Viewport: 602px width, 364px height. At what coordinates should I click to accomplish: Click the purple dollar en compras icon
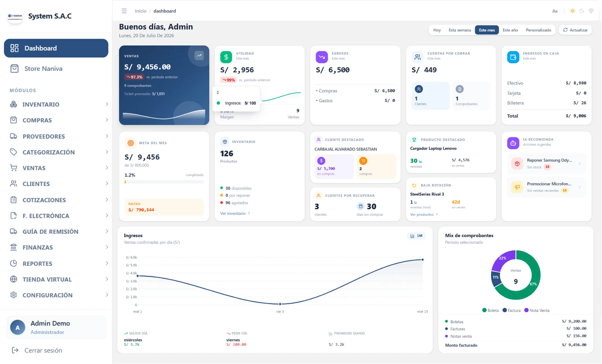tap(321, 161)
